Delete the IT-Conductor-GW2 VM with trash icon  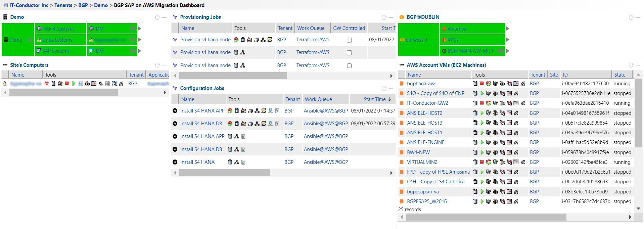[x=475, y=103]
